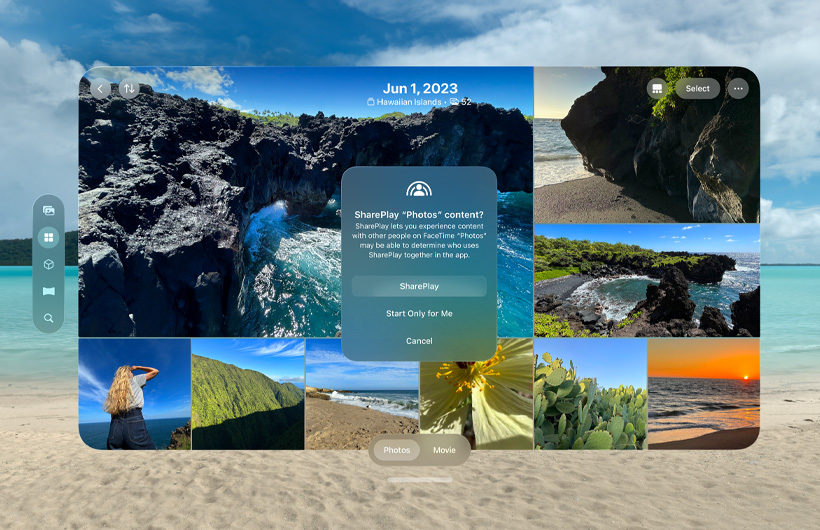Open the green cliff mountain thumbnail
The image size is (820, 530).
pyautogui.click(x=247, y=394)
